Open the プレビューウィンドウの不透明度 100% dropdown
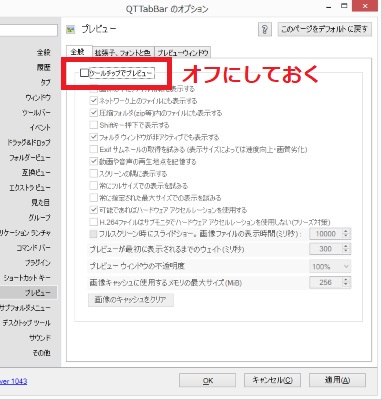The image size is (382, 400). pos(330,266)
